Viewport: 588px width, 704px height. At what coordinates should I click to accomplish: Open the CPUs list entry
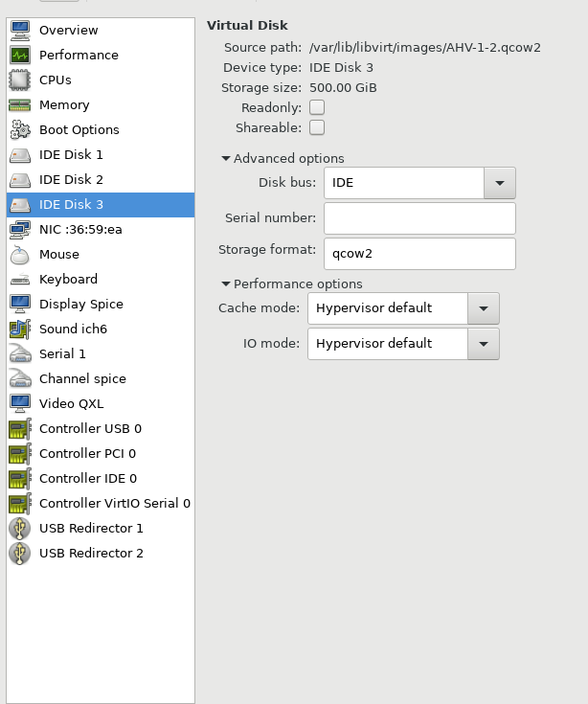click(101, 79)
